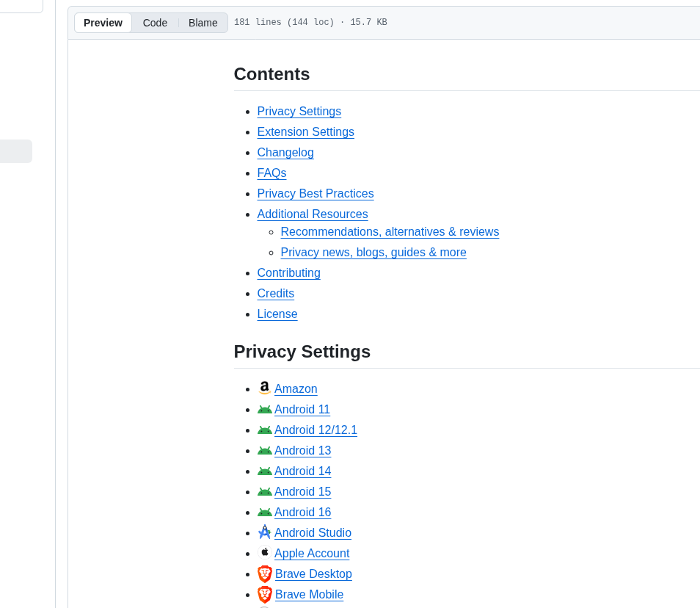Screen dimensions: 700x608
Task: Open the Additional Resources link
Action: pos(313,214)
